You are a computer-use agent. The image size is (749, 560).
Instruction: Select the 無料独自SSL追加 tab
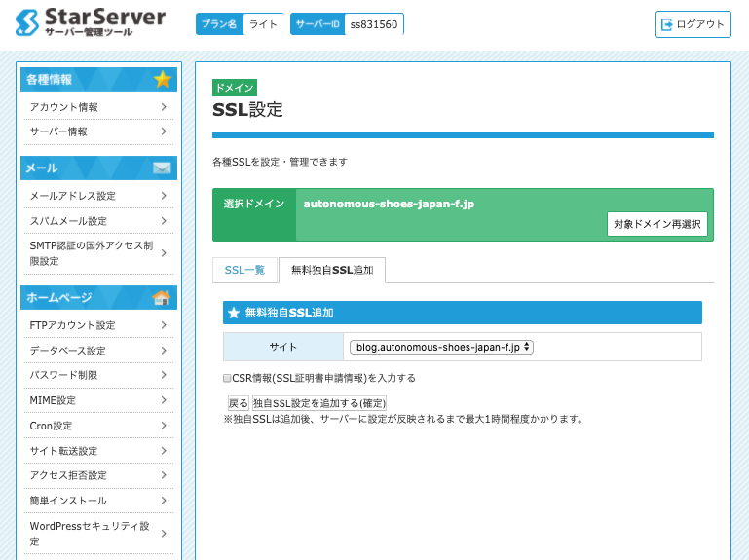pos(331,270)
